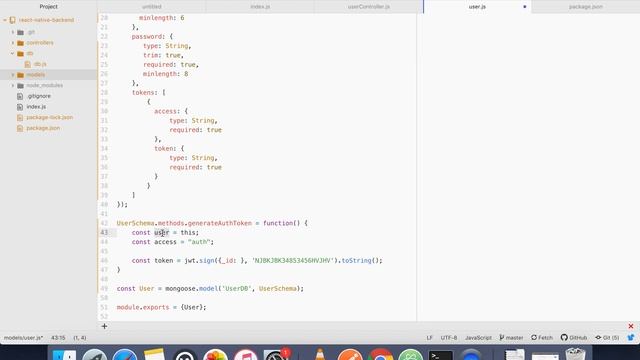Switch to the package.json tab

[x=586, y=7]
